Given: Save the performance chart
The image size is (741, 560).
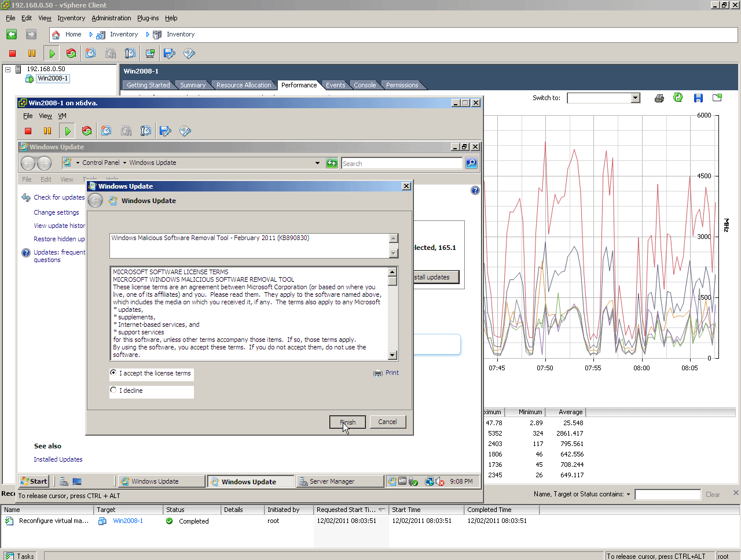Looking at the screenshot, I should 698,98.
